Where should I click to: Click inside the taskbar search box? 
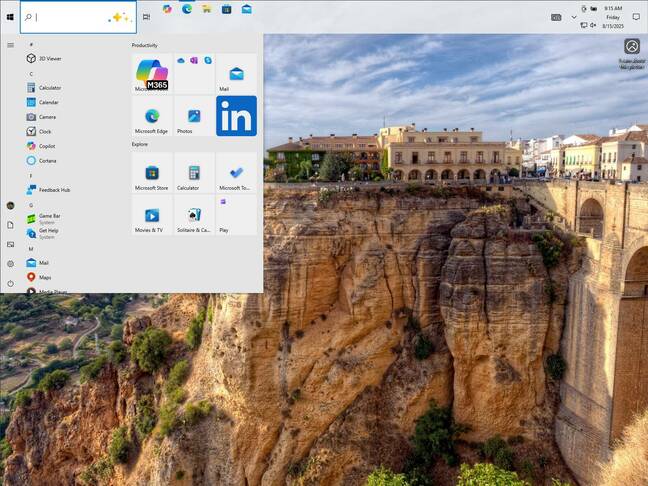tap(78, 17)
